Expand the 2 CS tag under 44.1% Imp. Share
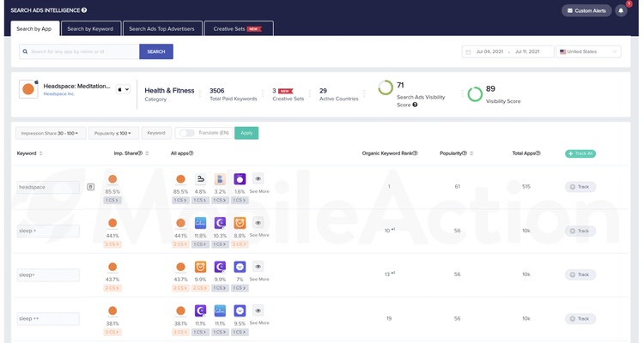The width and height of the screenshot is (644, 343). (x=112, y=244)
